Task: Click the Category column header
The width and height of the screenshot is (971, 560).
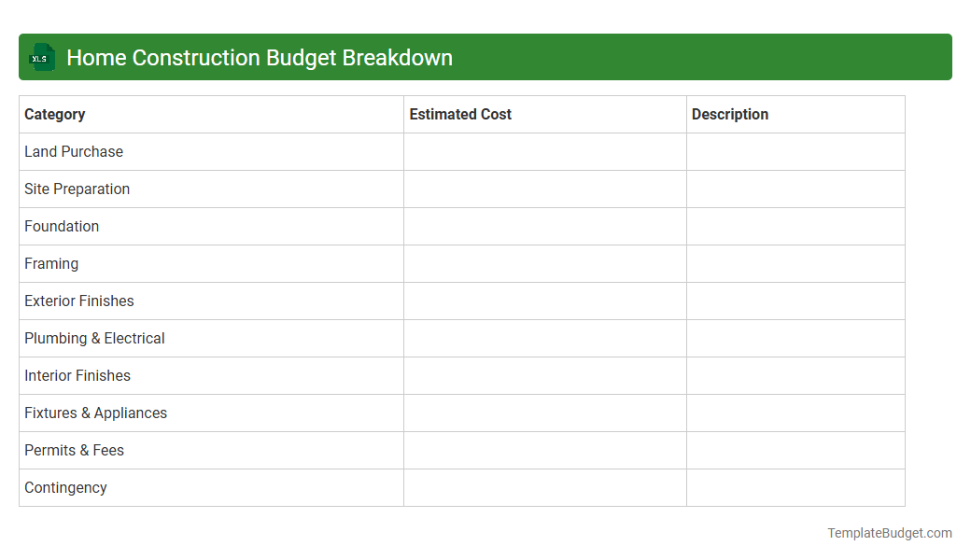Action: pos(54,114)
